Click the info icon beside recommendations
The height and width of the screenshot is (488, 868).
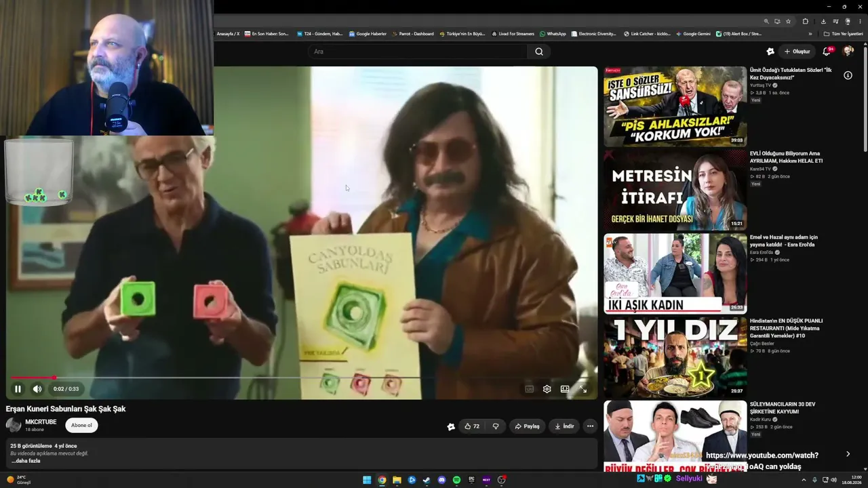click(x=848, y=75)
